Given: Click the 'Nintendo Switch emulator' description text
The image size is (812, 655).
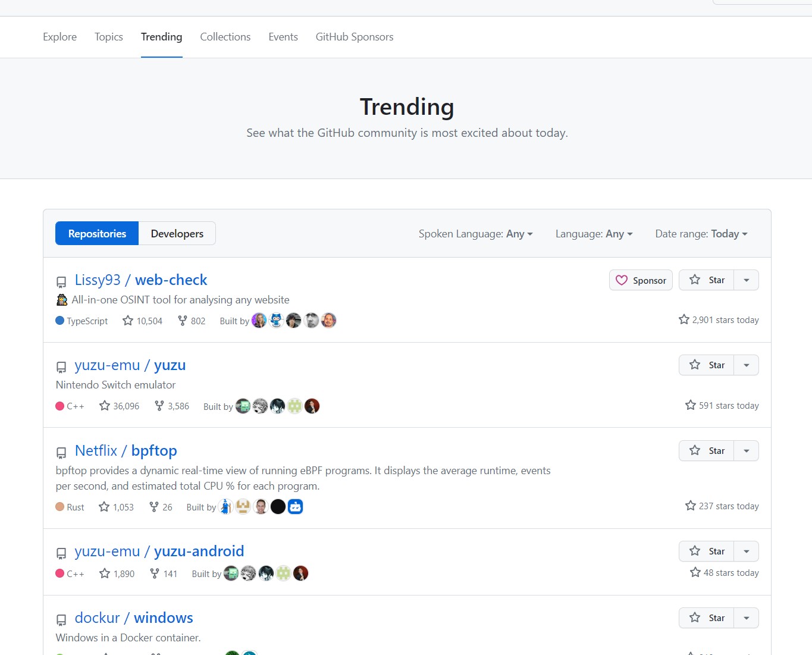Looking at the screenshot, I should (x=115, y=385).
